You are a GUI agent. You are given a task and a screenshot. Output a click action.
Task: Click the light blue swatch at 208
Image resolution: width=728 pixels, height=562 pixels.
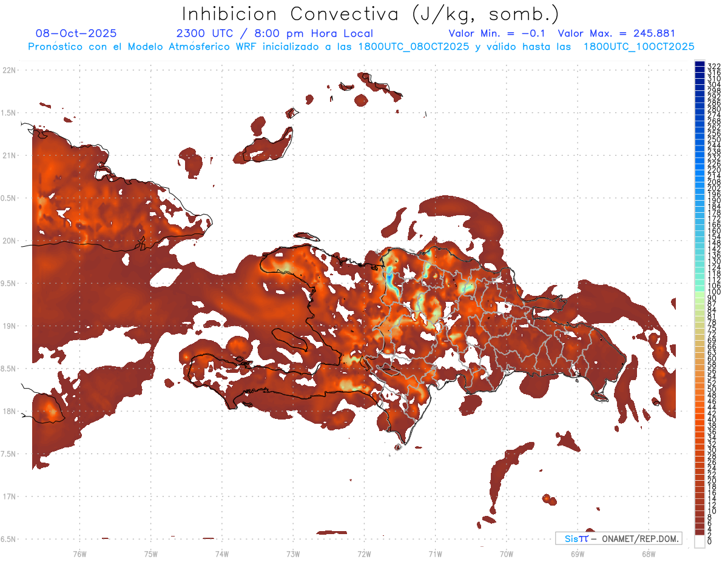click(700, 182)
